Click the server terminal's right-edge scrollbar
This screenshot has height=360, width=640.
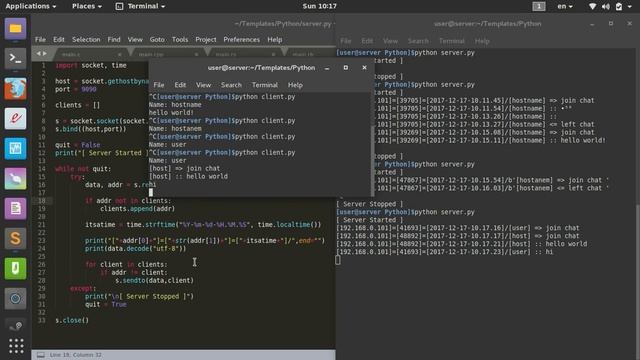[638, 282]
